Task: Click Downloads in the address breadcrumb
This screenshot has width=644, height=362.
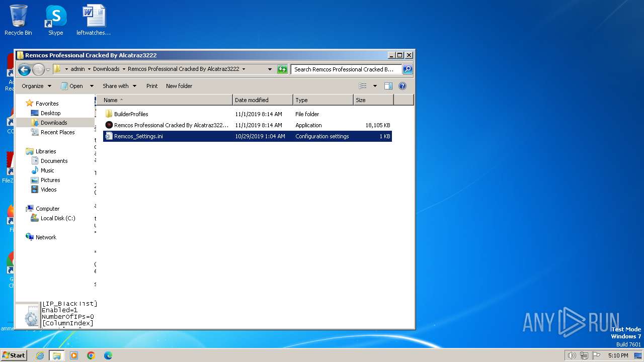Action: pyautogui.click(x=106, y=69)
